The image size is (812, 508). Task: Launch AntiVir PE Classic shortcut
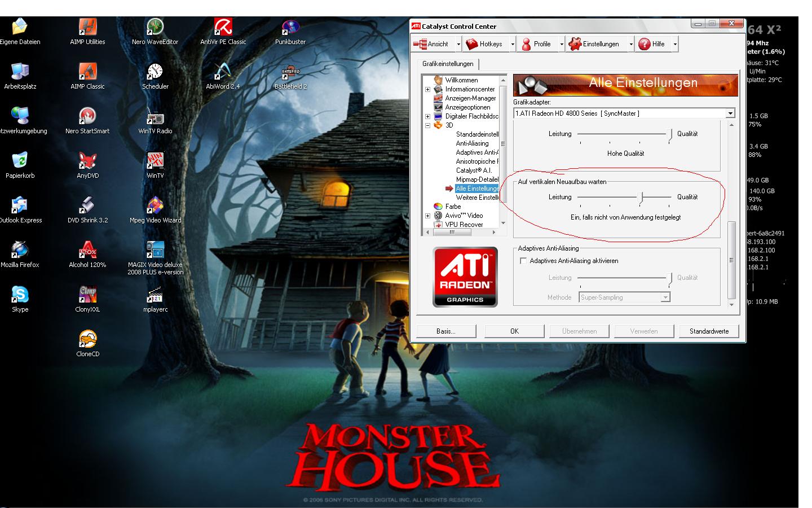point(223,27)
